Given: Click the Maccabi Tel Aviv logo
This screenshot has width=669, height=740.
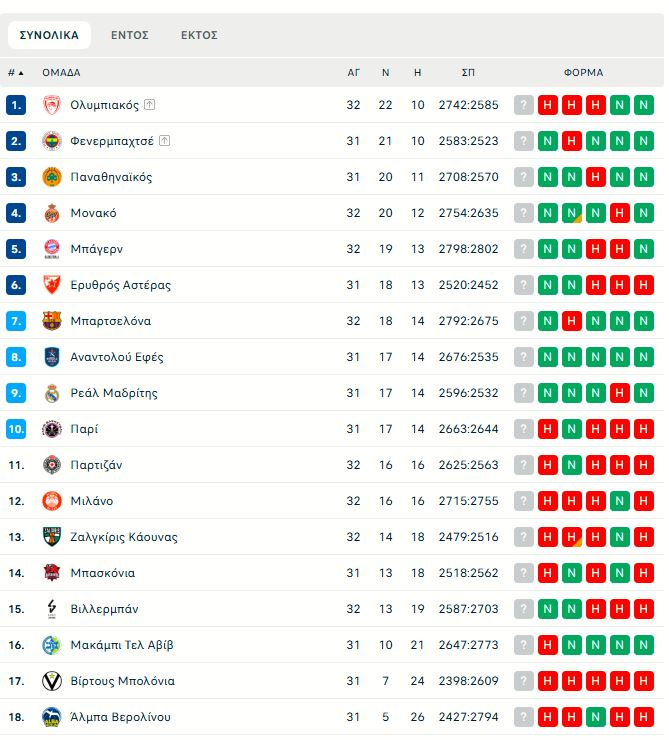Looking at the screenshot, I should coord(52,645).
